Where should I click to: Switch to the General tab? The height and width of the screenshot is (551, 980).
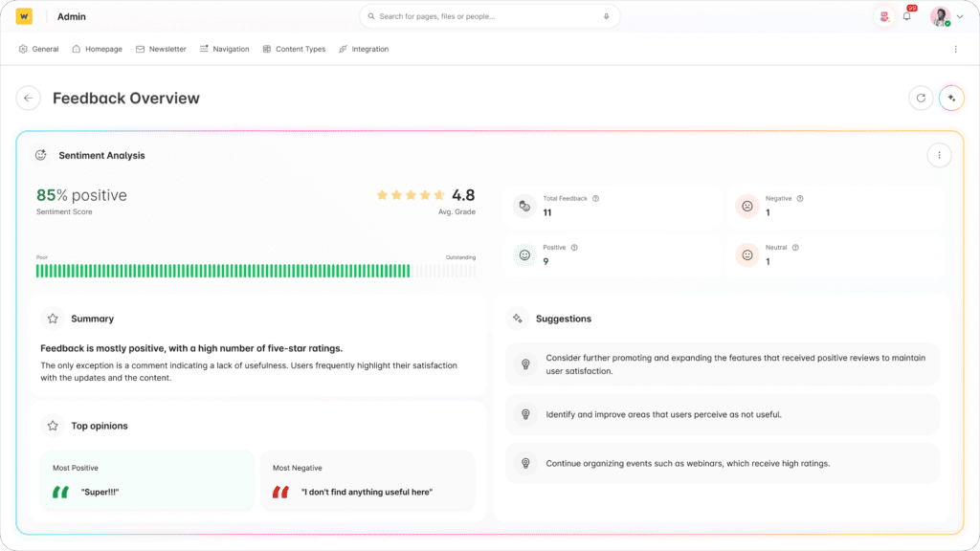tap(39, 49)
